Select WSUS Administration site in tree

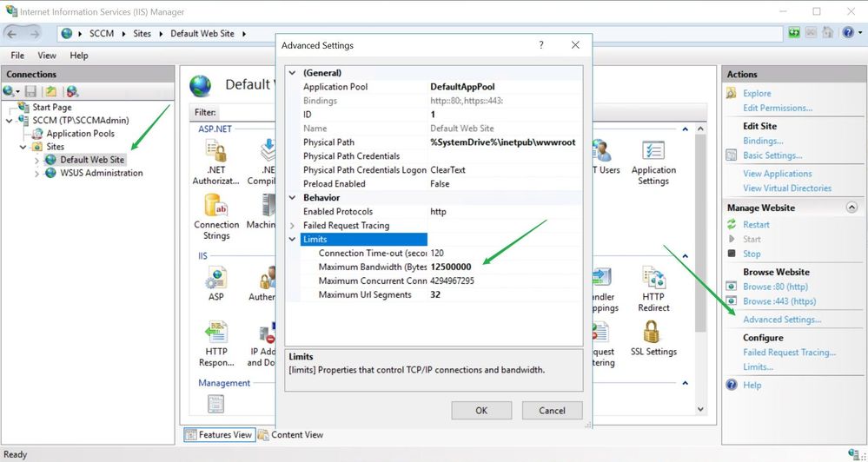point(102,173)
